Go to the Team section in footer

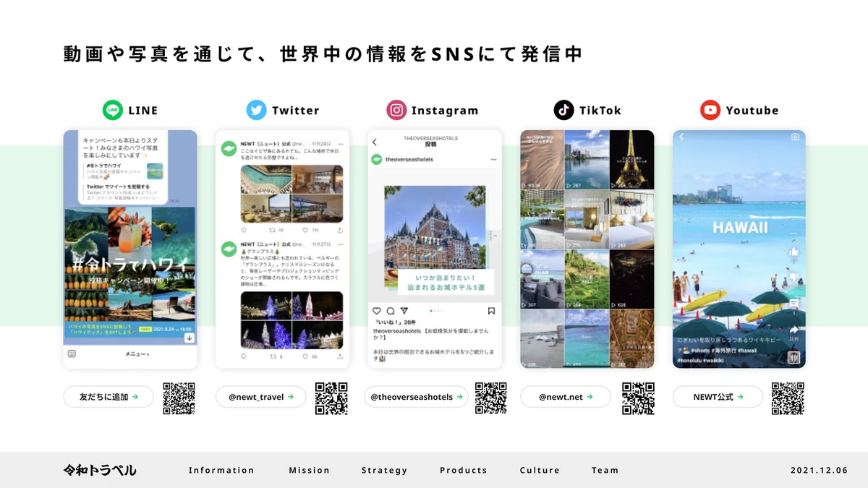(605, 470)
